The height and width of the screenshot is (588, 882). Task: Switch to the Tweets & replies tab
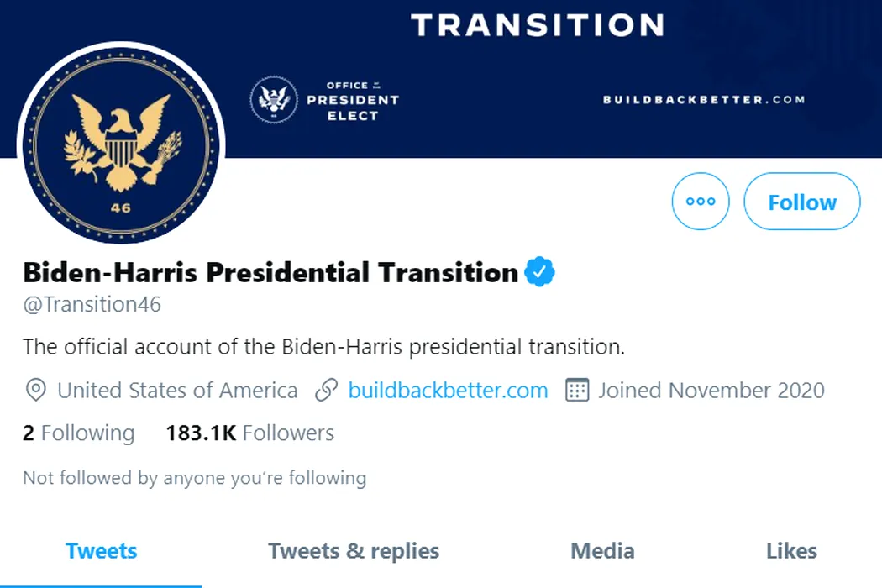(x=354, y=551)
